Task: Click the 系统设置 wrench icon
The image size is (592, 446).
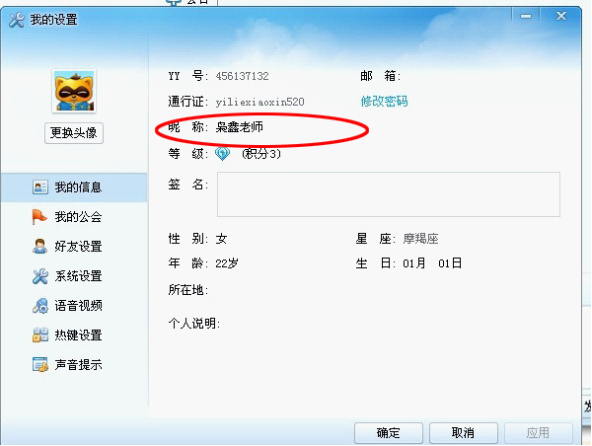Action: pyautogui.click(x=40, y=276)
